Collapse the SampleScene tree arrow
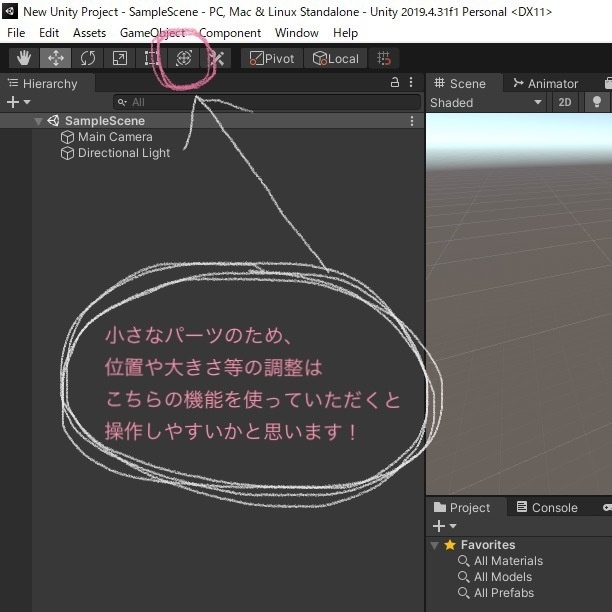 pos(38,121)
